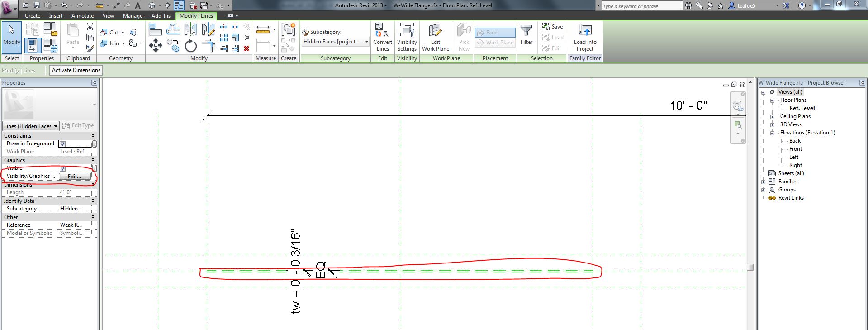Expand the 3D Views tree node
This screenshot has height=330, width=868.
[772, 125]
